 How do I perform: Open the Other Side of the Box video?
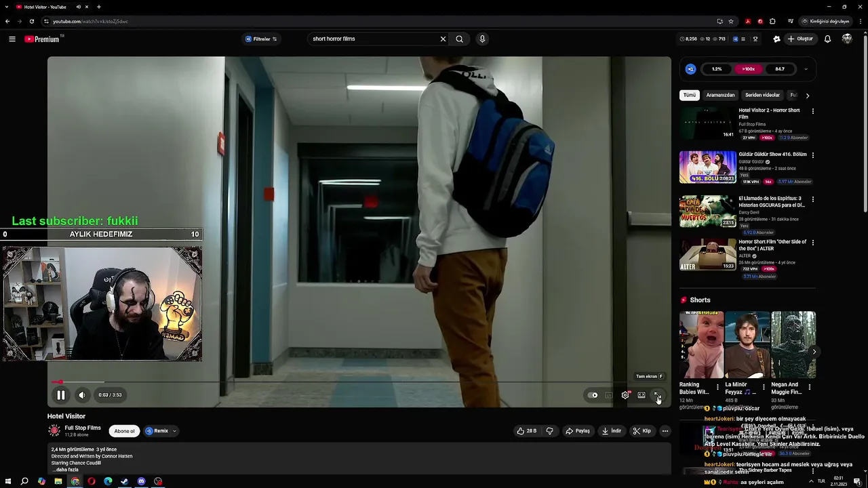pos(708,255)
